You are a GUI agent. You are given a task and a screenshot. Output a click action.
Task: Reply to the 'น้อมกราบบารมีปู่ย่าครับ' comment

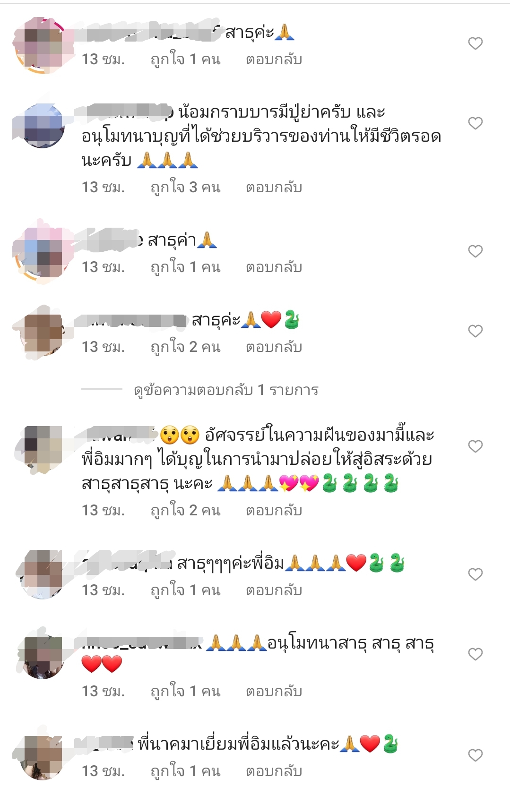274,188
